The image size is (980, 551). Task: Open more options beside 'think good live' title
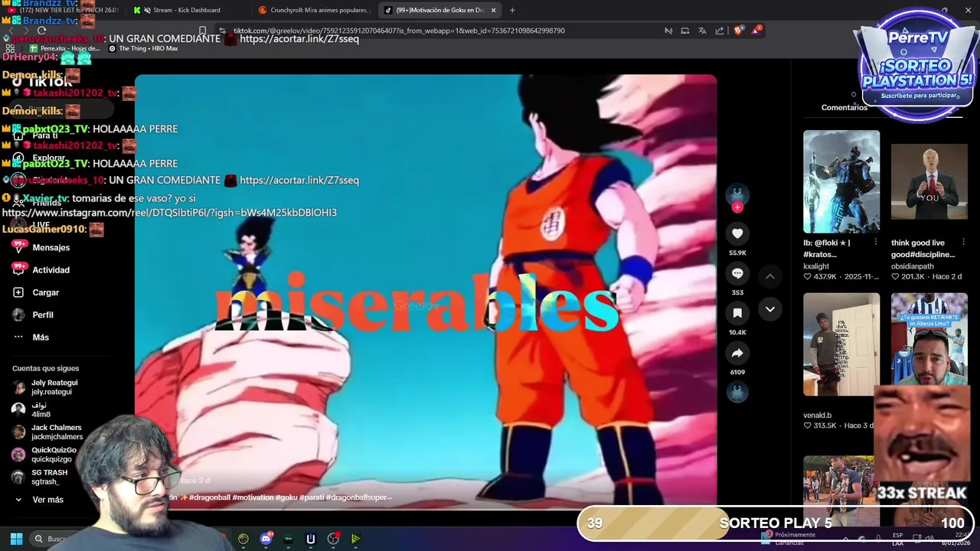963,243
